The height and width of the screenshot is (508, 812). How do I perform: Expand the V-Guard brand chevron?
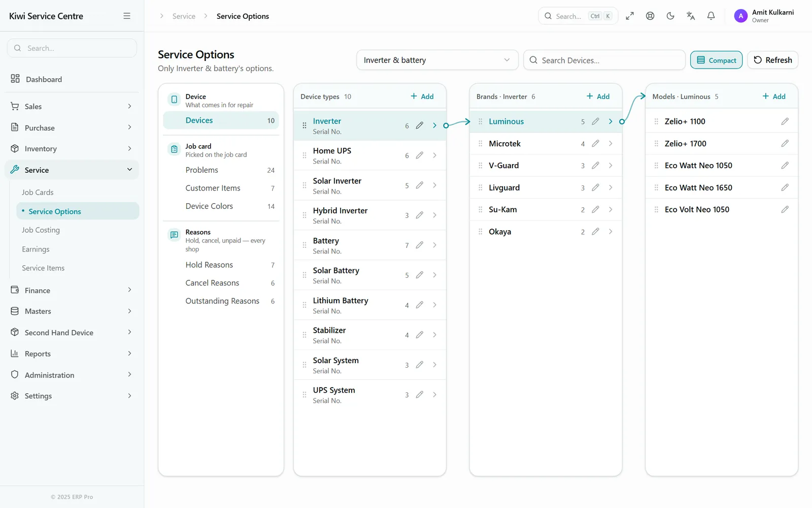point(611,166)
